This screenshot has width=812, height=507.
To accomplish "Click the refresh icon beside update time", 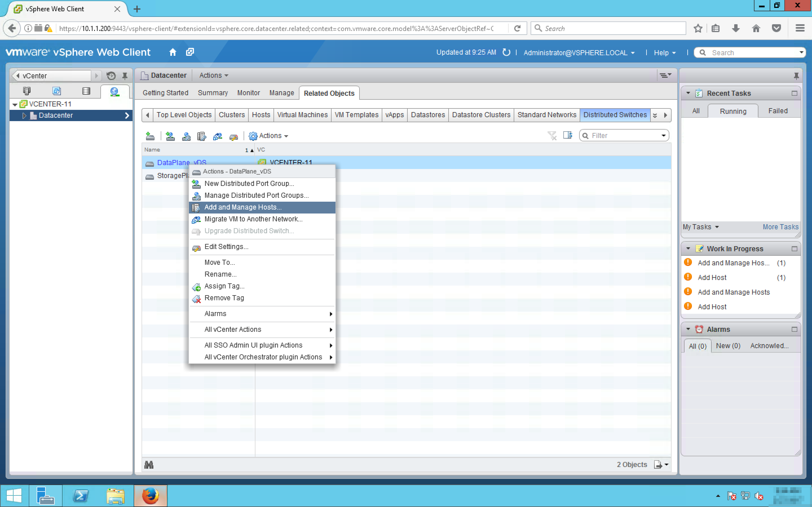I will (x=506, y=52).
